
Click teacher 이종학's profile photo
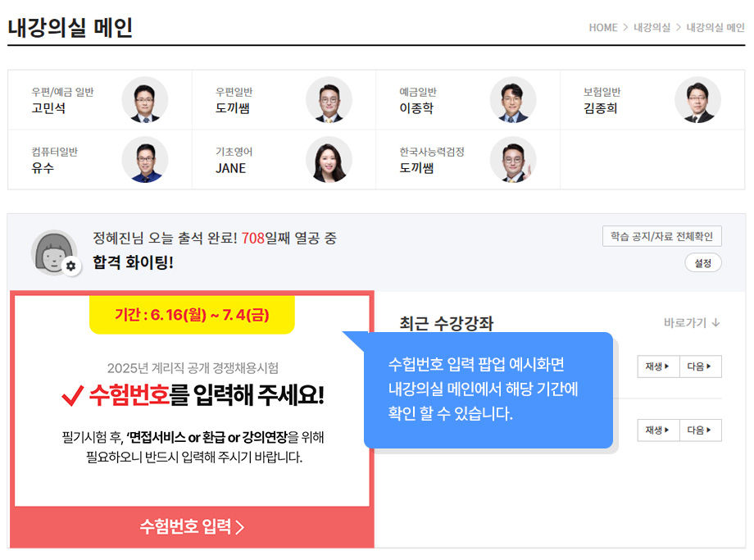[x=513, y=100]
